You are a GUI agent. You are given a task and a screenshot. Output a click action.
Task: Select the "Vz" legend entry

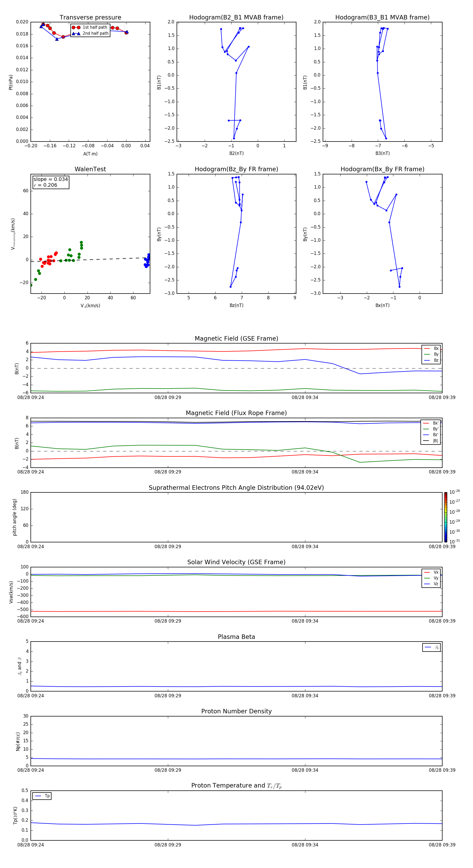click(x=431, y=584)
